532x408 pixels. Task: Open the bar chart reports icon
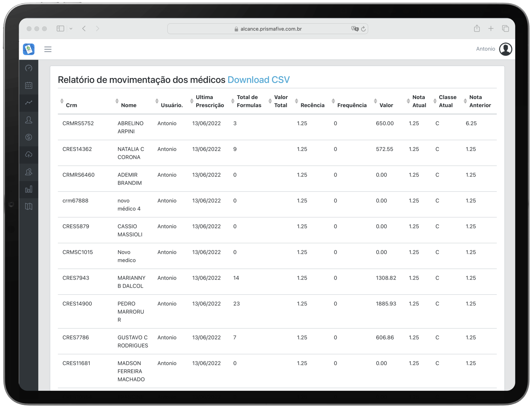(29, 189)
